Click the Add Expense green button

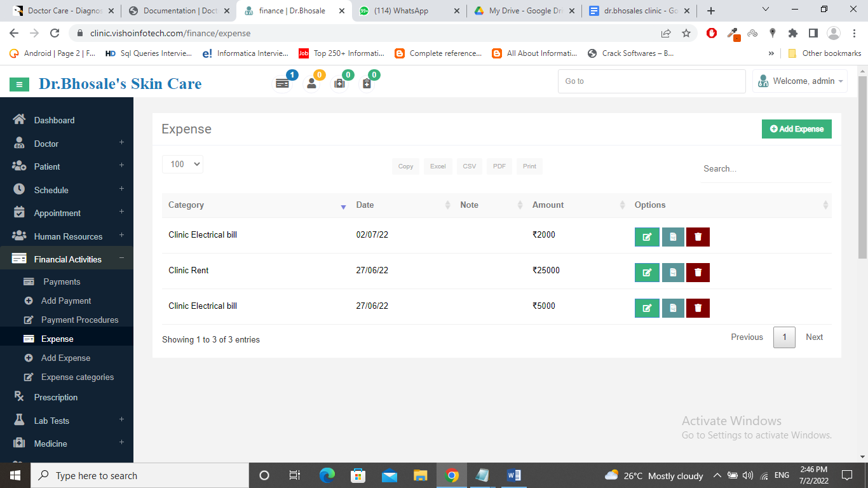coord(796,129)
